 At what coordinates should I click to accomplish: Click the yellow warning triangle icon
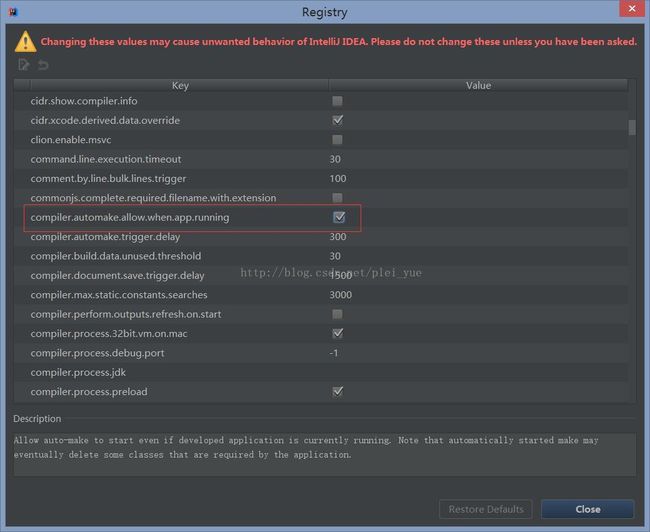[x=25, y=41]
